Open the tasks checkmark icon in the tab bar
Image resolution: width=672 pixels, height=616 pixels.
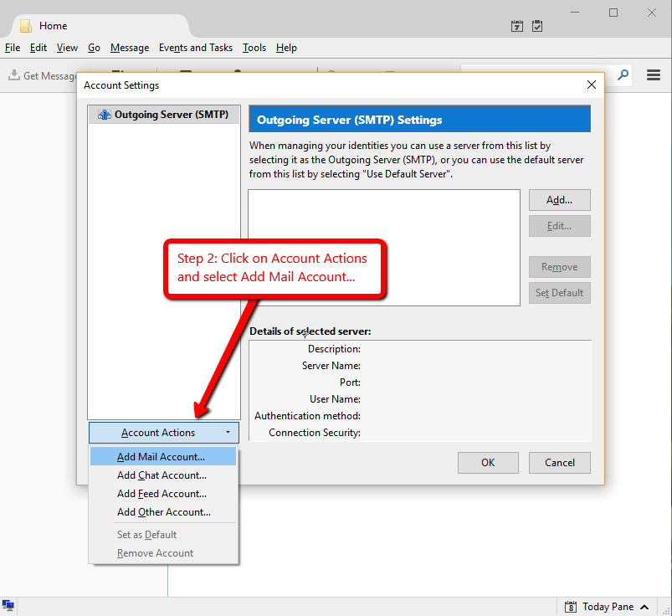coord(537,26)
